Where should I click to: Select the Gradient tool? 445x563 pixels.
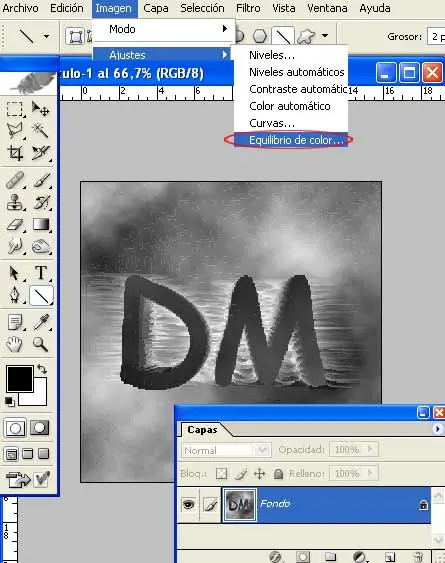click(41, 225)
